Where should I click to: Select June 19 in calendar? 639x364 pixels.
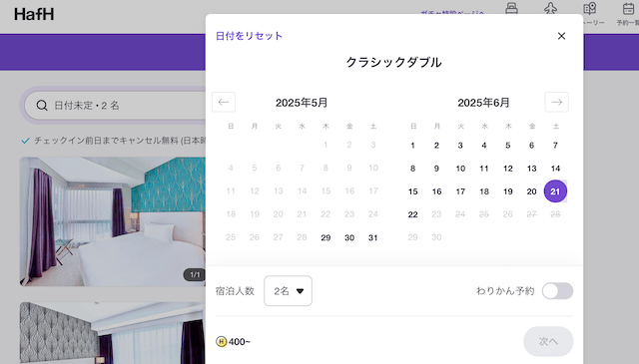508,191
